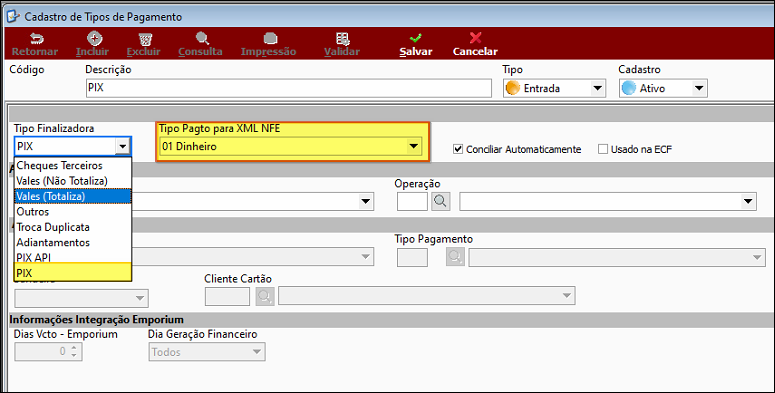Screen dimensions: 775x393
Task: Cancel editing with Cancelar X
Action: click(x=475, y=38)
